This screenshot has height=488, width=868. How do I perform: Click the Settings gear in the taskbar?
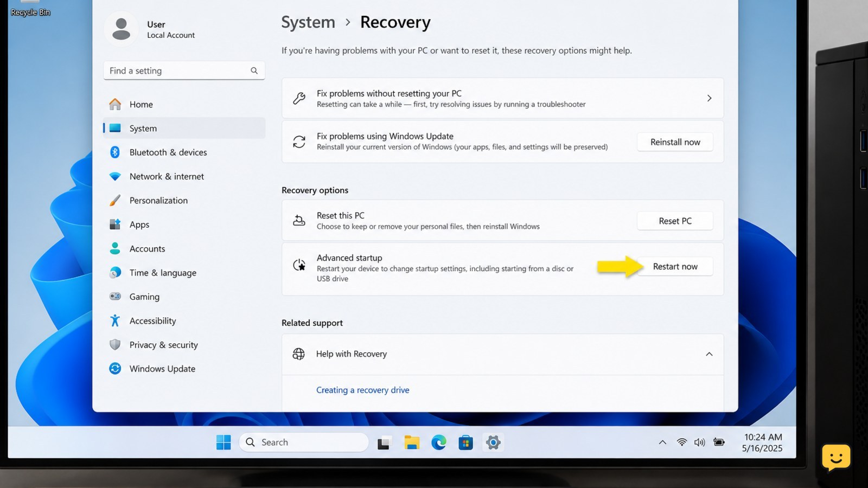click(x=493, y=442)
